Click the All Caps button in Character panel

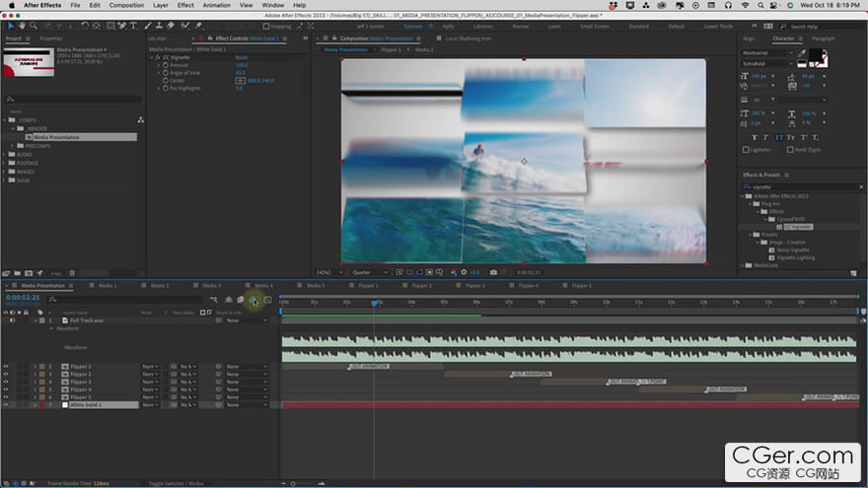pos(779,137)
